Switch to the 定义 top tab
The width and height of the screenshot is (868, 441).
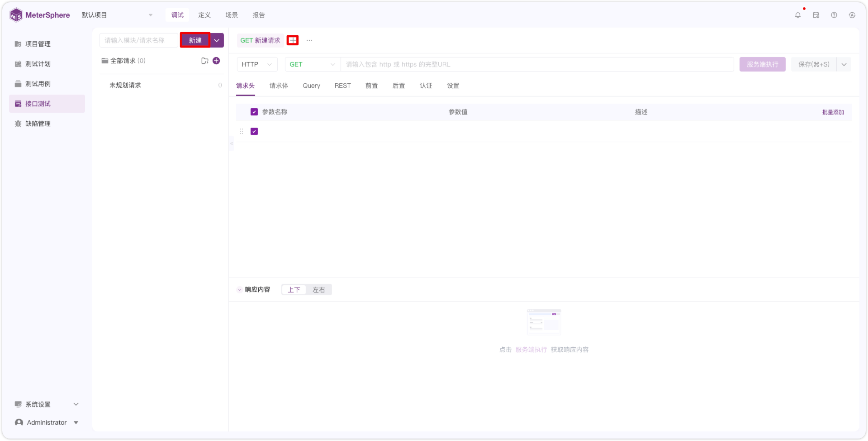pos(204,15)
